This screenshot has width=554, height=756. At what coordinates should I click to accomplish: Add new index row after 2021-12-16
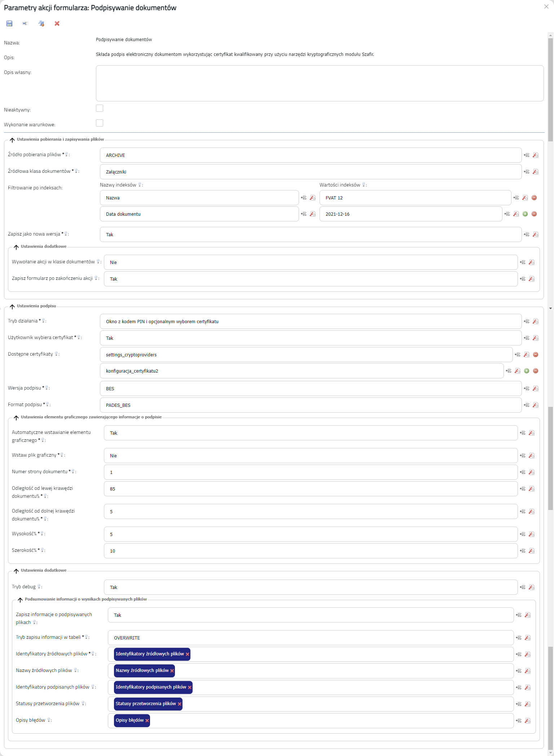525,214
